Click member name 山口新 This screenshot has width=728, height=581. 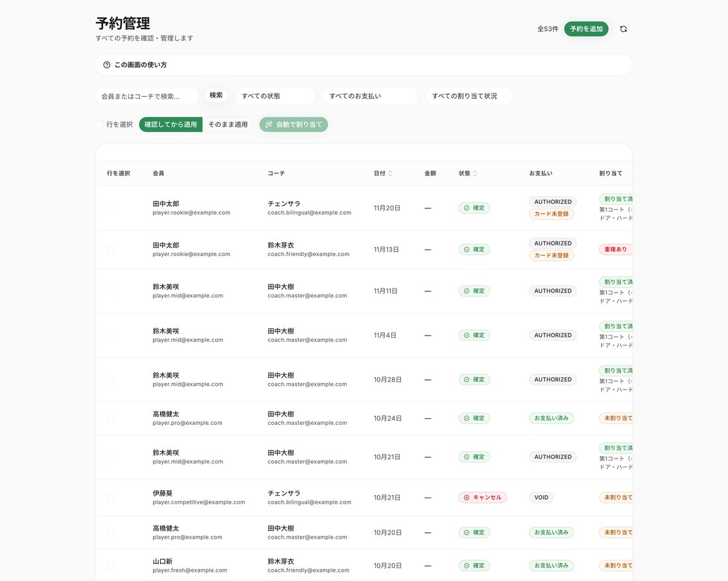tap(163, 562)
